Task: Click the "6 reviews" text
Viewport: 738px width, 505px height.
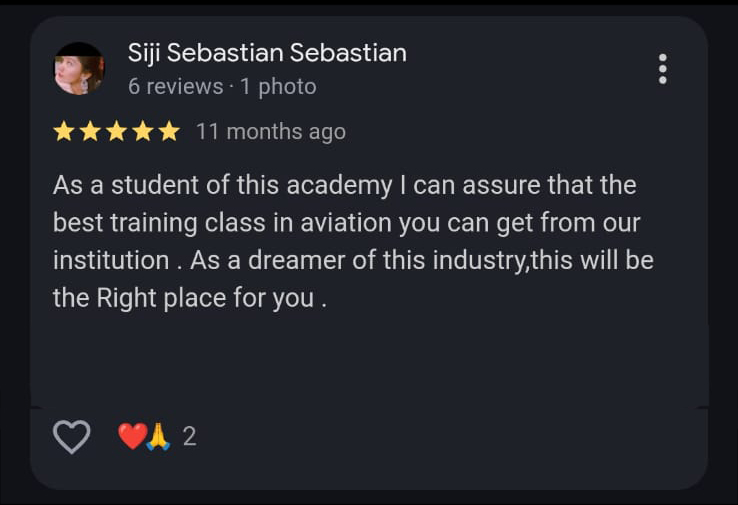Action: pos(175,87)
